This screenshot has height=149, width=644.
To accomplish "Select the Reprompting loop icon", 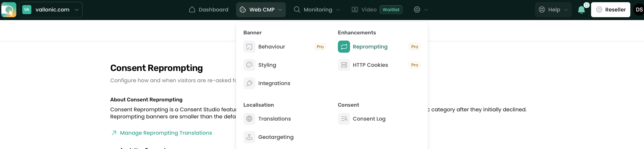I will coord(344,47).
